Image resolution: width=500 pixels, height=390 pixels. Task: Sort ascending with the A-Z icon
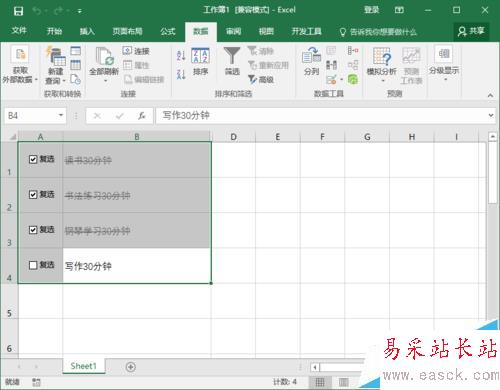click(x=181, y=56)
